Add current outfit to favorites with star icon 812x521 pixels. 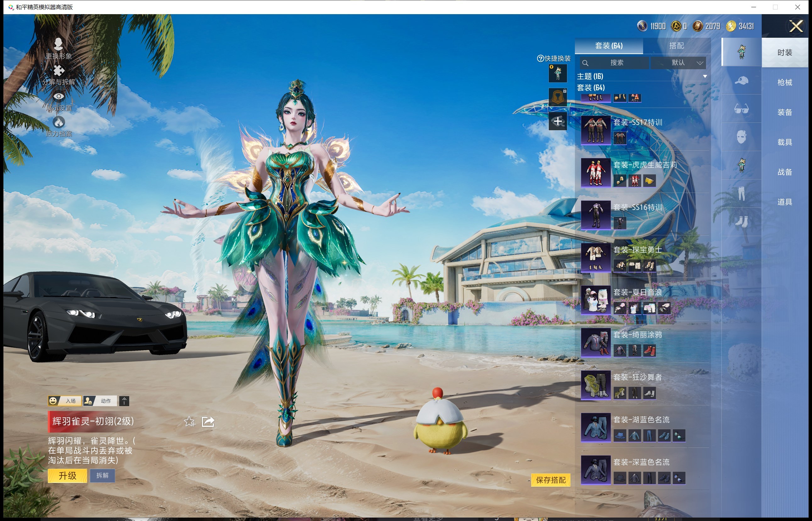click(x=189, y=422)
